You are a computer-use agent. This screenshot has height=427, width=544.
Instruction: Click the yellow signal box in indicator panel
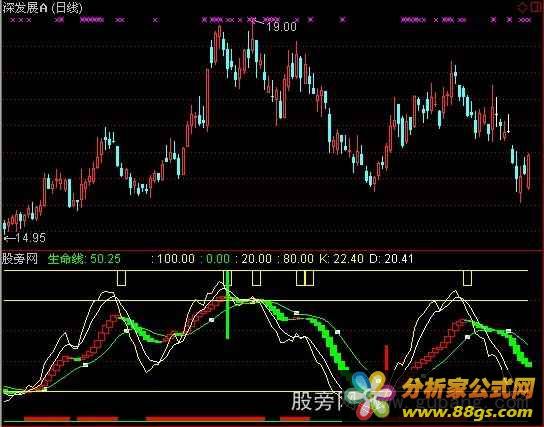click(x=305, y=278)
